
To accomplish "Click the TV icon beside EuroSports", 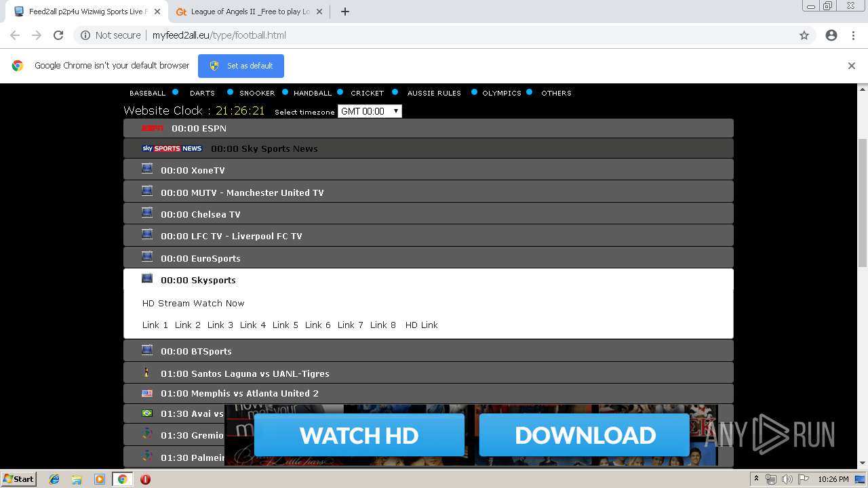I will pyautogui.click(x=147, y=257).
